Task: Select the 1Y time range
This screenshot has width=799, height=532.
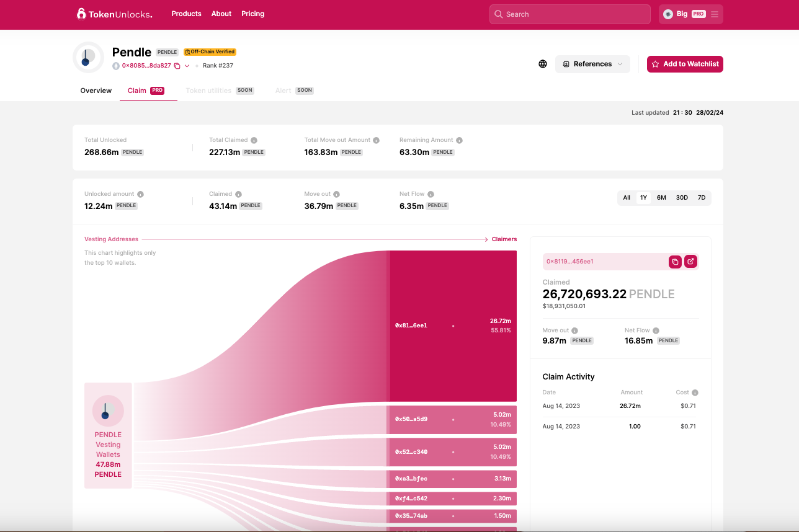Action: click(643, 198)
